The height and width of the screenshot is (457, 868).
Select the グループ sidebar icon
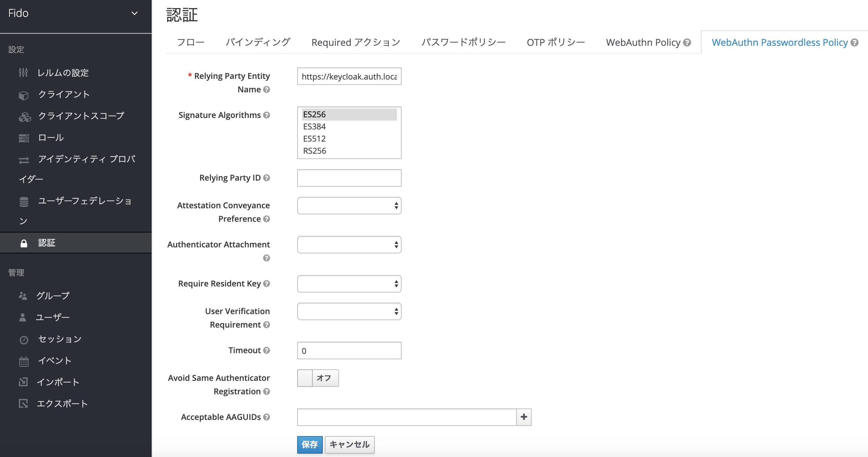pos(23,295)
